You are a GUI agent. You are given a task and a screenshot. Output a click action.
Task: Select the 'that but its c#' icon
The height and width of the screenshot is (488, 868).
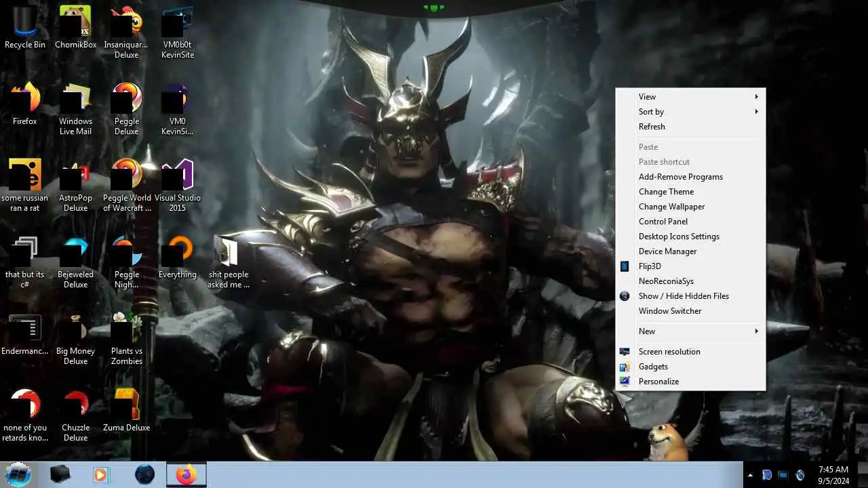coord(25,262)
